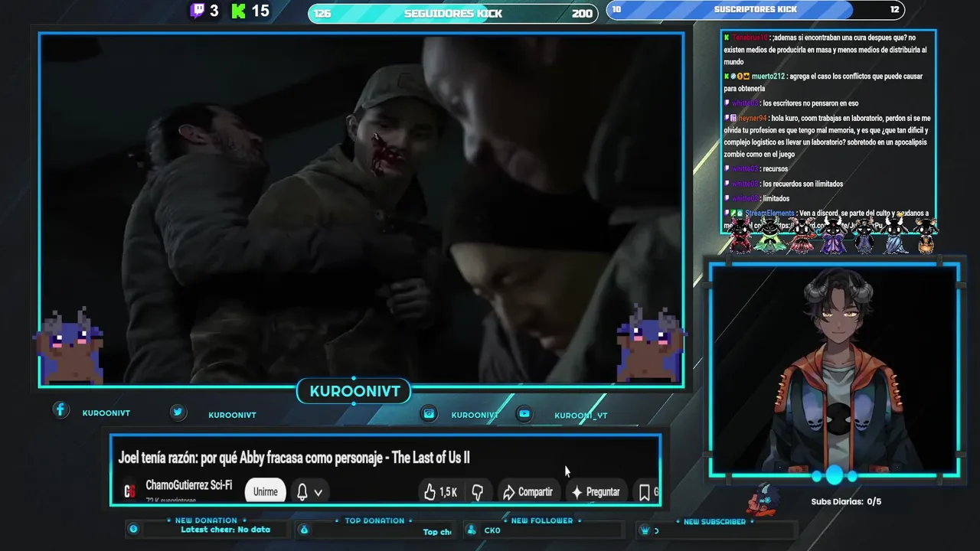This screenshot has width=980, height=551.
Task: Expand the notification options chevron
Action: pos(318,493)
